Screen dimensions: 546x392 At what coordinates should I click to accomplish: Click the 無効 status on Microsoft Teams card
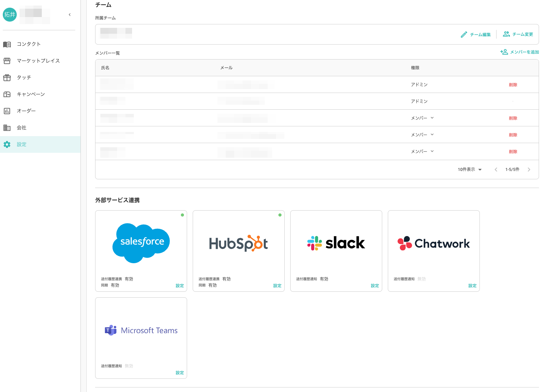point(129,366)
